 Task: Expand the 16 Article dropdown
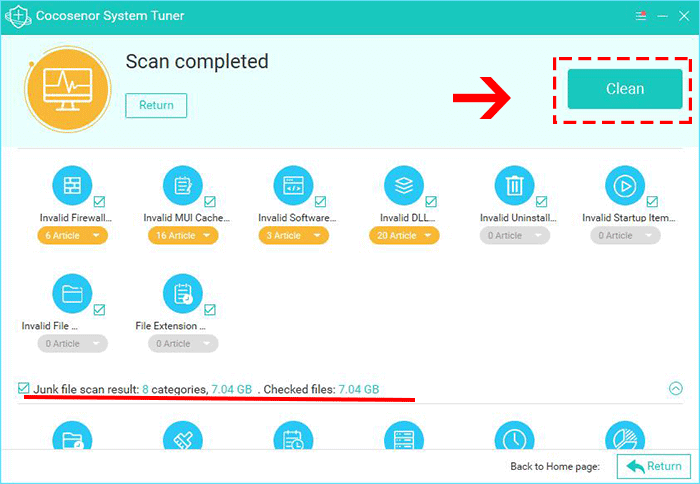[x=183, y=235]
